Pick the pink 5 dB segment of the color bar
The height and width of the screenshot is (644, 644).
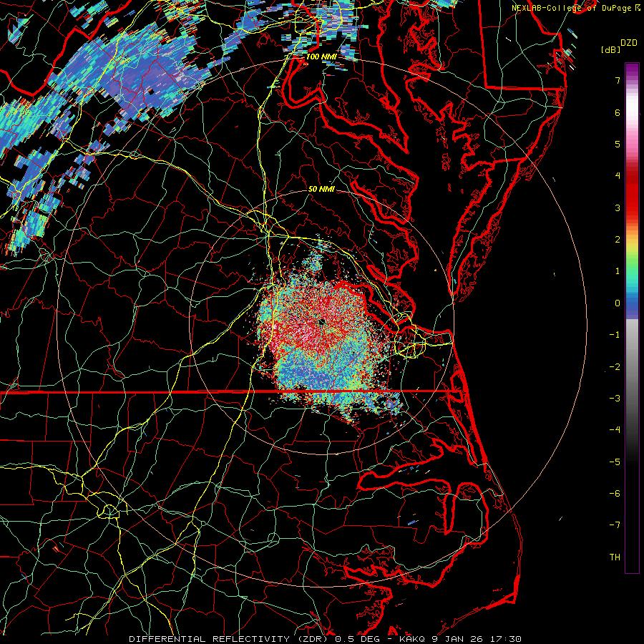pyautogui.click(x=632, y=144)
